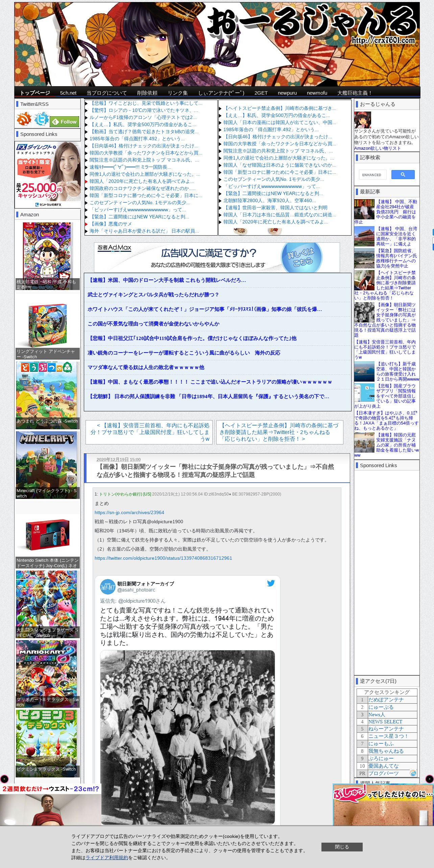Open NEWS SELECT in access ranking
The width and height of the screenshot is (434, 868).
(385, 722)
